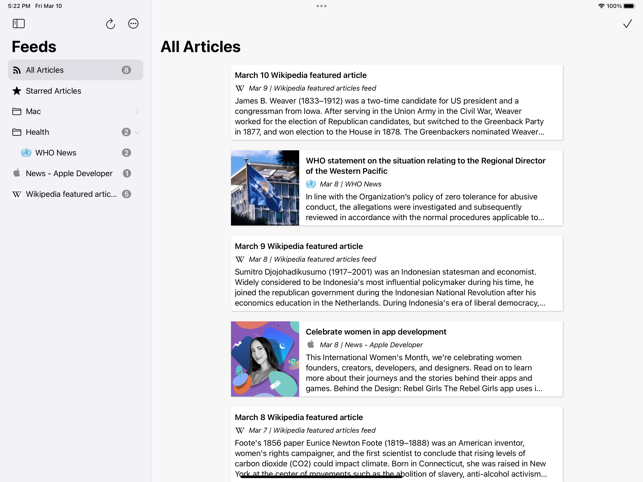Click the Wikipedia W icon in sidebar
The image size is (643, 482).
[17, 194]
